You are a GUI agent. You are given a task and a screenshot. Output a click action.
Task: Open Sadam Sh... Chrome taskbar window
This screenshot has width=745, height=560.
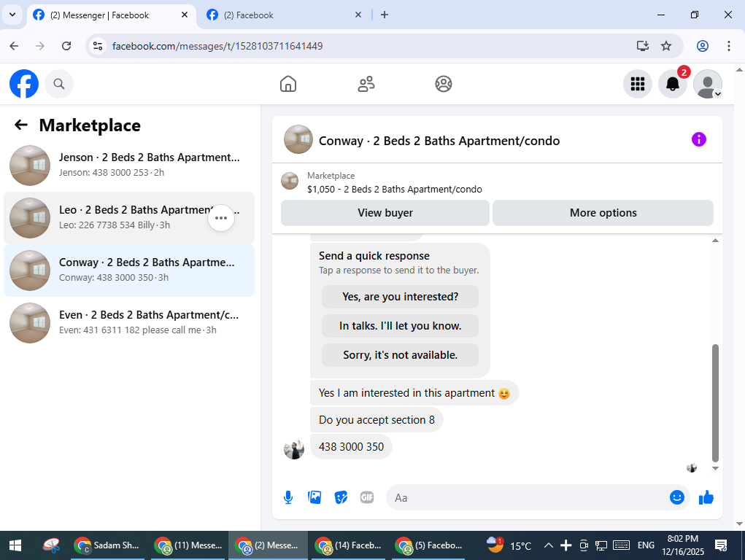tap(107, 545)
